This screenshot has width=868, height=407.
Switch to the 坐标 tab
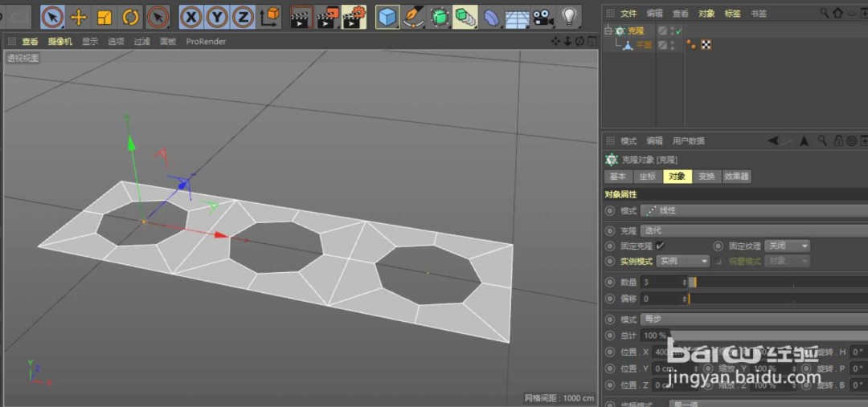(x=647, y=177)
